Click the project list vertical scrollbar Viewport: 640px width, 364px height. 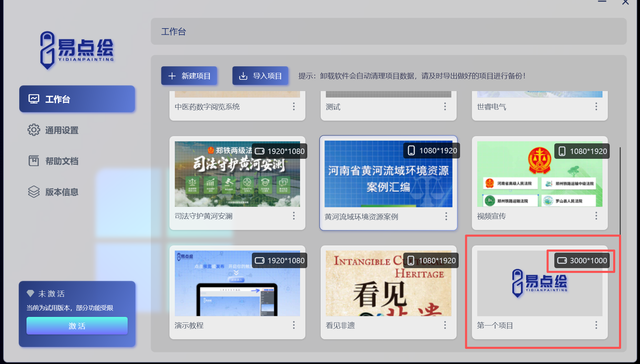pyautogui.click(x=620, y=191)
